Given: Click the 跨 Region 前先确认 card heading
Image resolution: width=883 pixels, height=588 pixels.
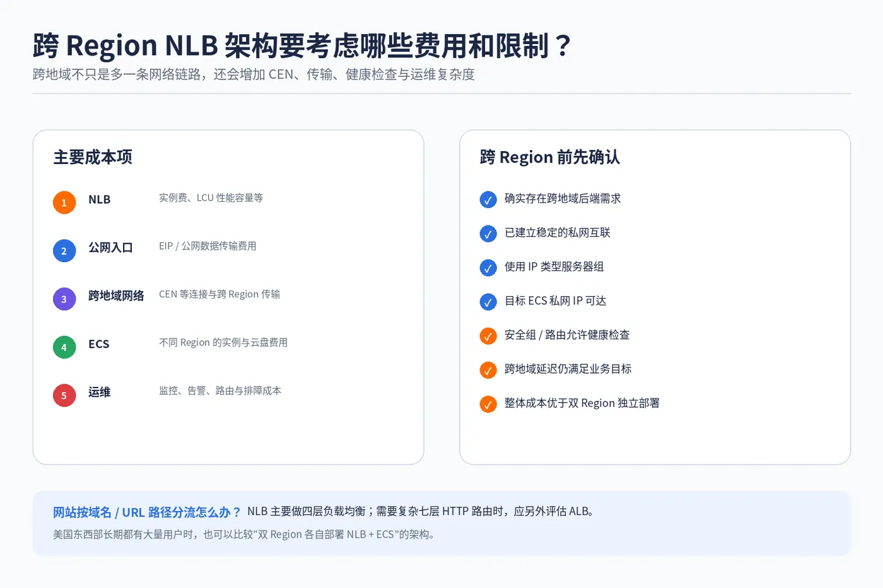Looking at the screenshot, I should click(550, 157).
